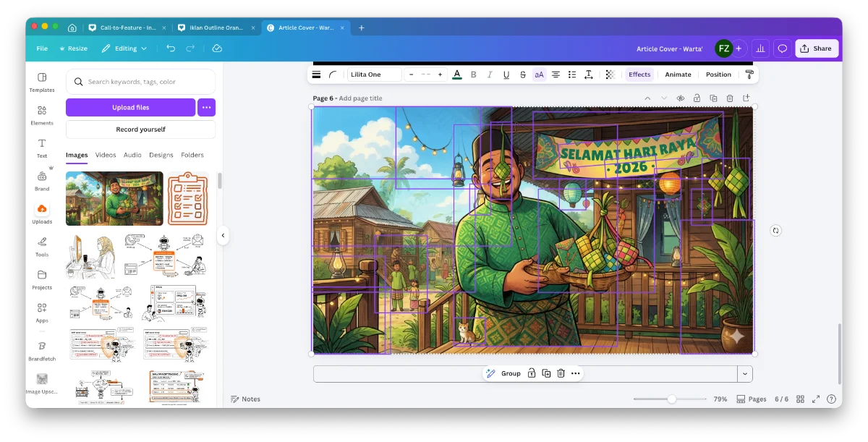Open the analytics chart icon in the header
This screenshot has height=442, width=868.
point(760,48)
